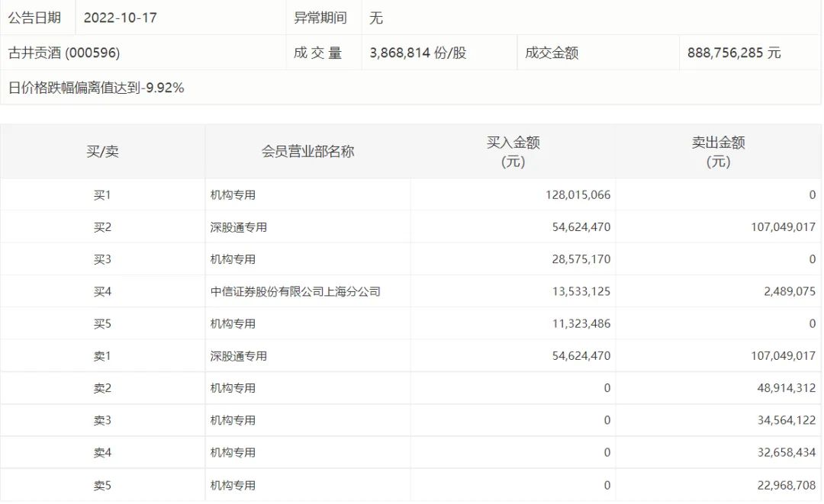Select 107,049,017 in the 卖1 row

point(783,356)
